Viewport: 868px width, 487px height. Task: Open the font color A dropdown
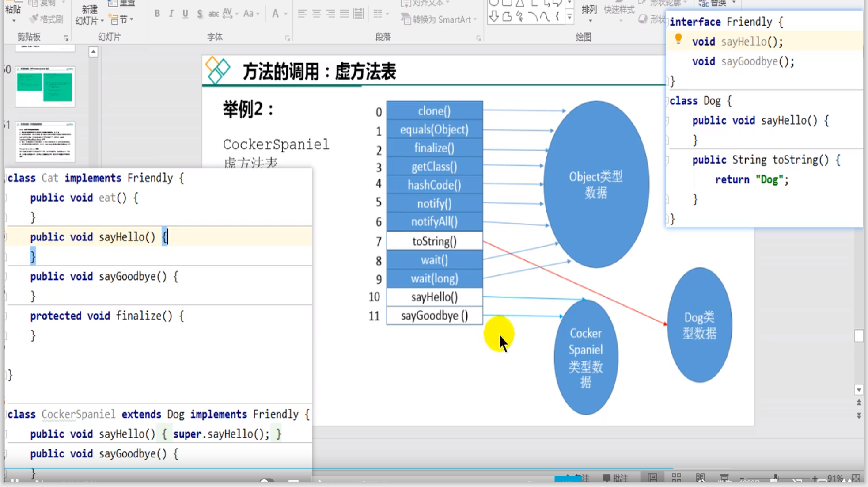pyautogui.click(x=279, y=14)
